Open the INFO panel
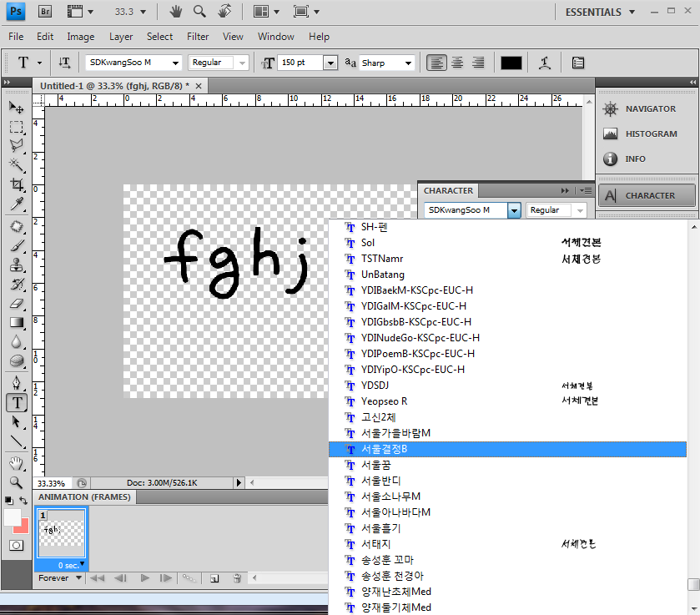This screenshot has height=615, width=700. click(x=647, y=159)
